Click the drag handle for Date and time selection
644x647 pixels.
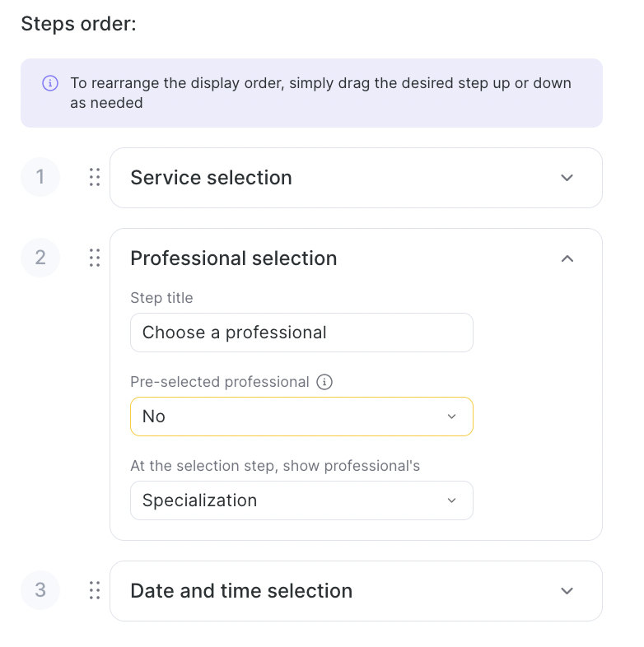click(x=95, y=590)
